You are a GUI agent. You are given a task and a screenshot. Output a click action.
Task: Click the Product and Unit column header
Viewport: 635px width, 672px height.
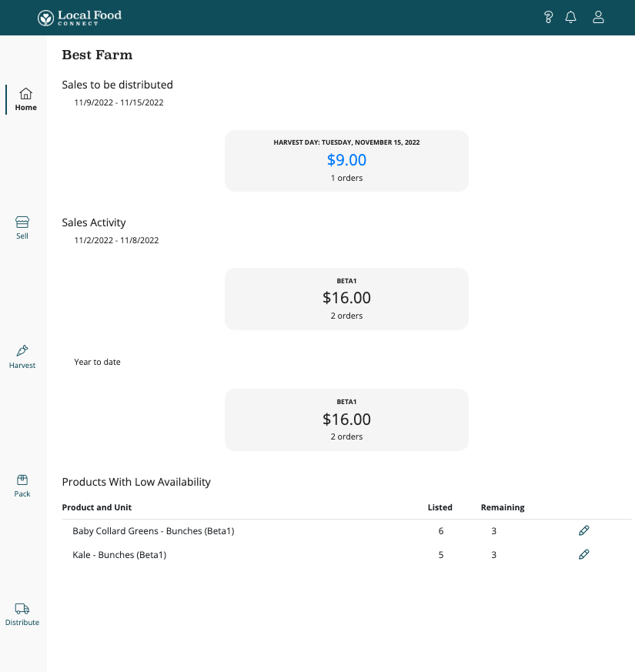pos(97,508)
